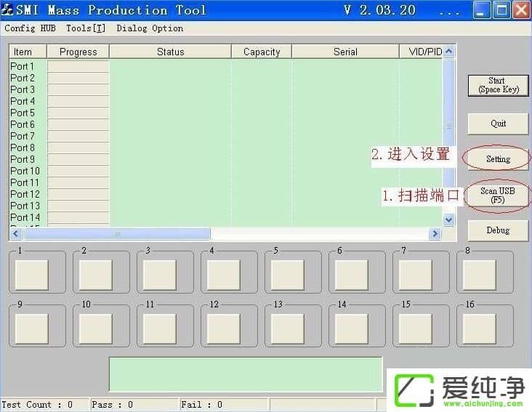Click port slot box 11
This screenshot has width=532, height=412.
click(x=159, y=328)
